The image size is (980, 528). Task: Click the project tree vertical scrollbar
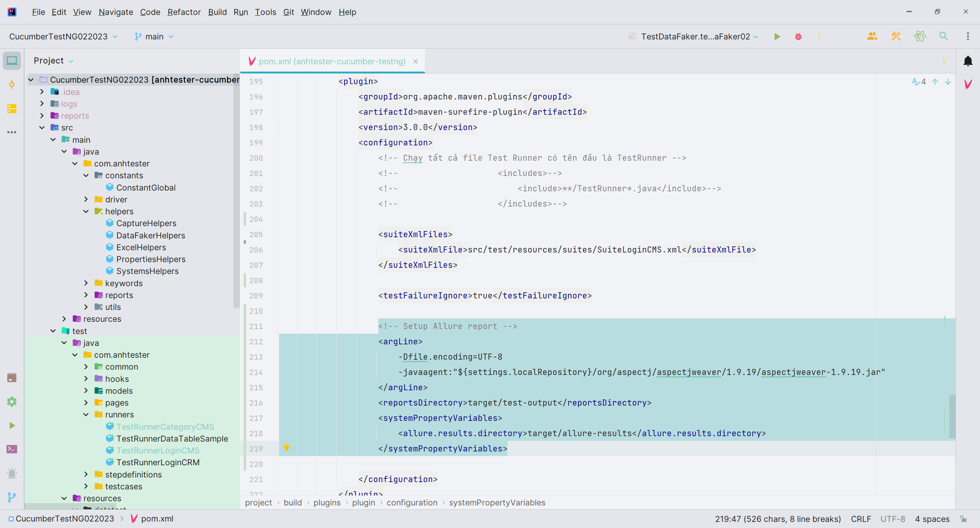pyautogui.click(x=236, y=191)
